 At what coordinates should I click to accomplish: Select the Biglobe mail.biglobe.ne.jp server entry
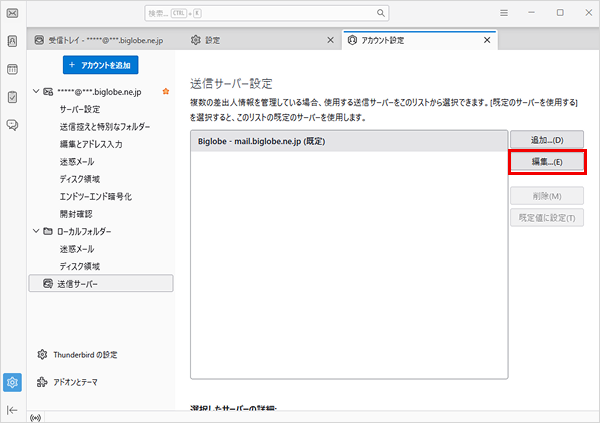click(x=349, y=141)
